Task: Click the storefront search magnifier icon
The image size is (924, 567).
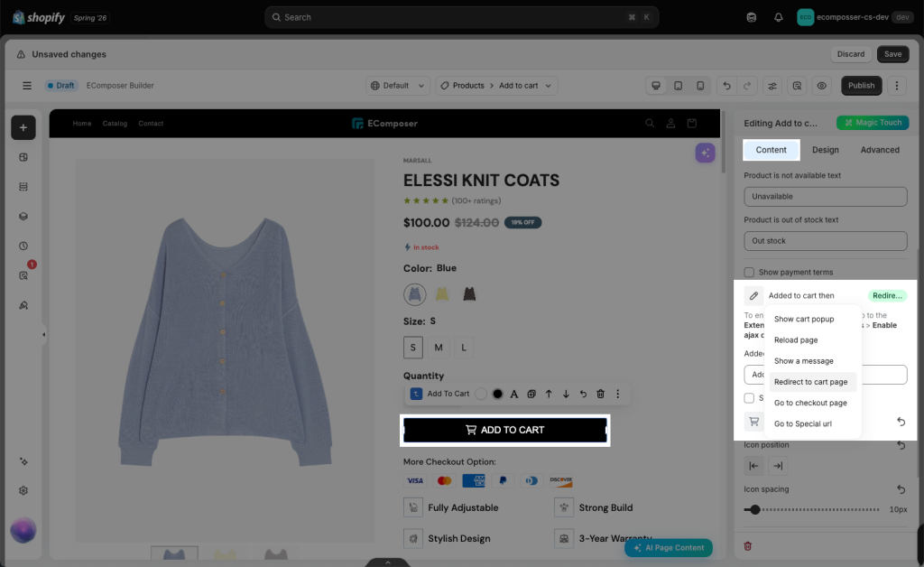Action: pos(650,123)
